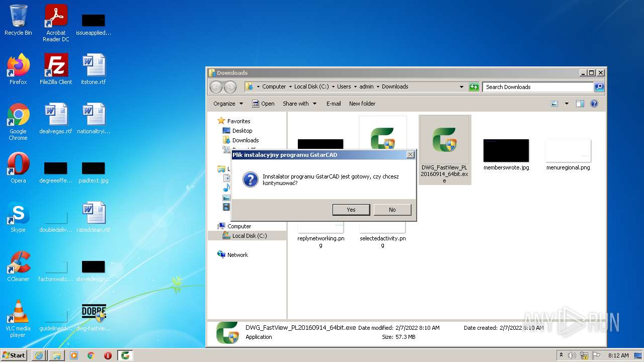Launch CCleaner desktop icon

tap(18, 266)
